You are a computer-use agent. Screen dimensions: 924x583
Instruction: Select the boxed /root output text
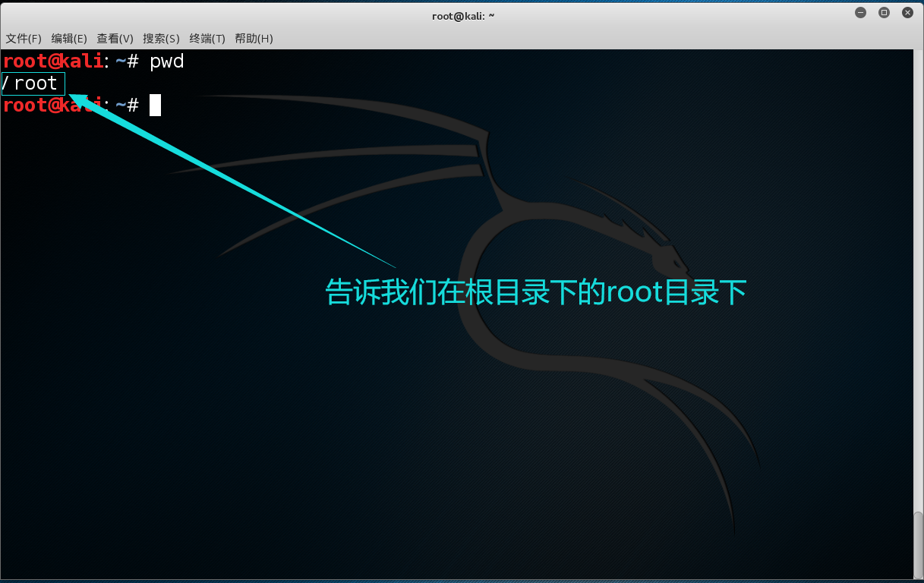pyautogui.click(x=32, y=84)
